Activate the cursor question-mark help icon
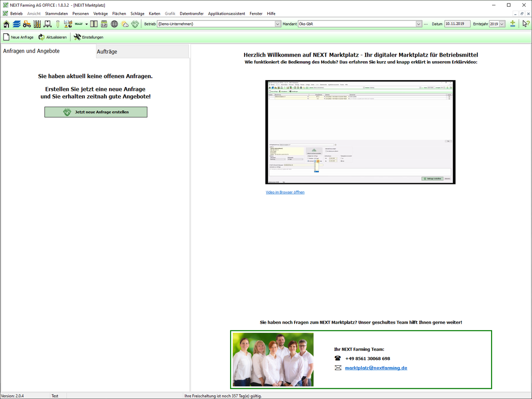The height and width of the screenshot is (399, 532). (x=526, y=24)
